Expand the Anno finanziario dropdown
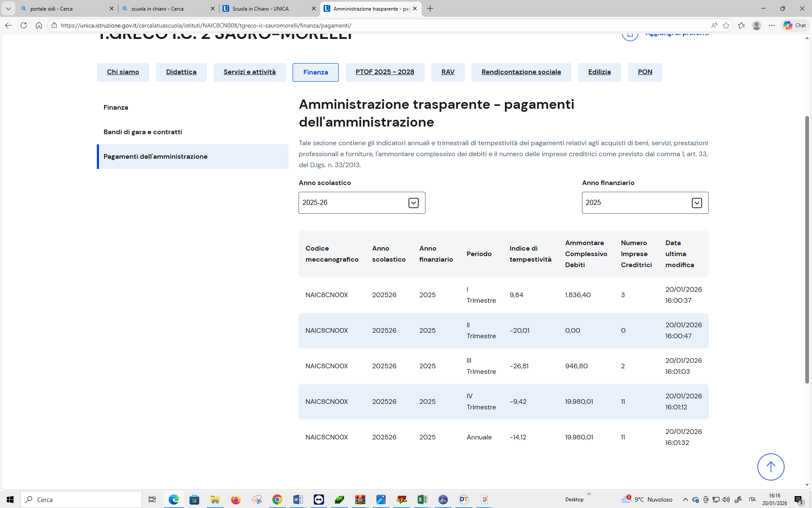The height and width of the screenshot is (508, 812). click(x=697, y=203)
